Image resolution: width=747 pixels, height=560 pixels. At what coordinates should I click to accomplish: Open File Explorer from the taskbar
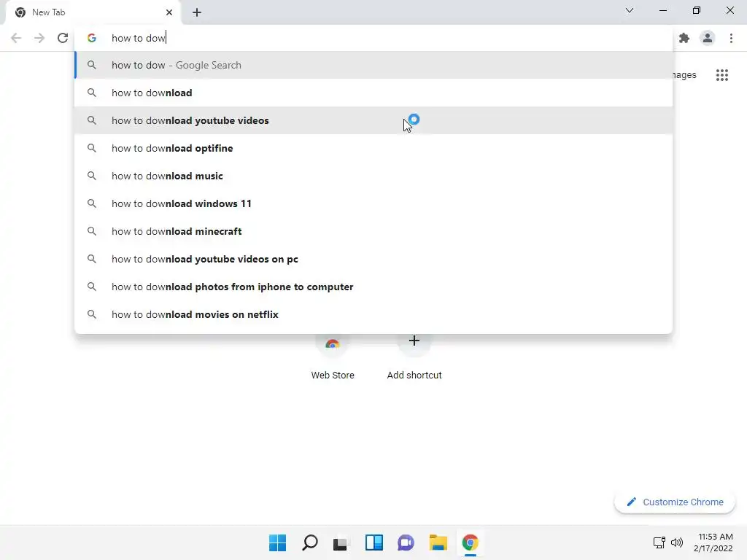tap(438, 542)
